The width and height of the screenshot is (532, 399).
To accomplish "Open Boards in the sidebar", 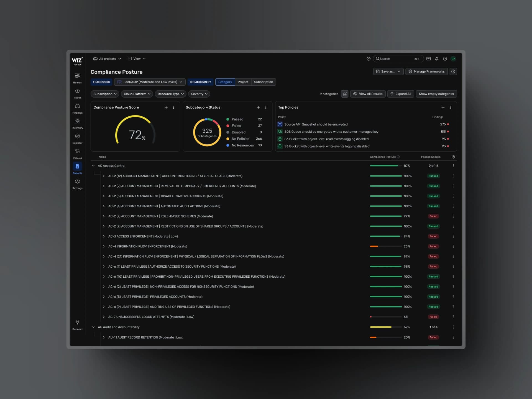I will (x=77, y=78).
